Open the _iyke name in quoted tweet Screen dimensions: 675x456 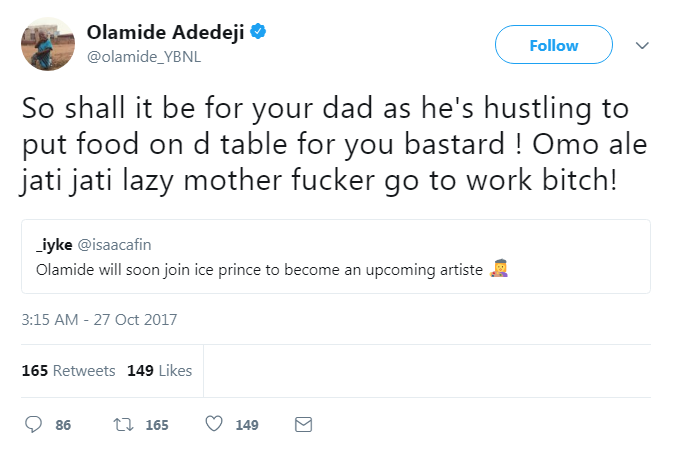coord(51,245)
